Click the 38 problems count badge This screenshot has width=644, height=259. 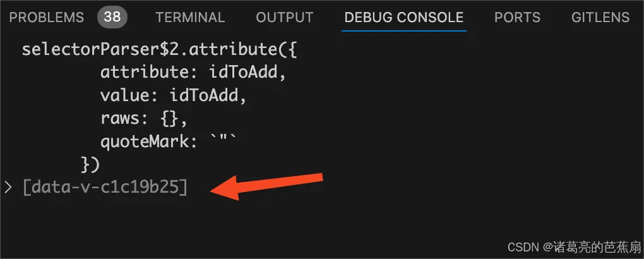[112, 17]
